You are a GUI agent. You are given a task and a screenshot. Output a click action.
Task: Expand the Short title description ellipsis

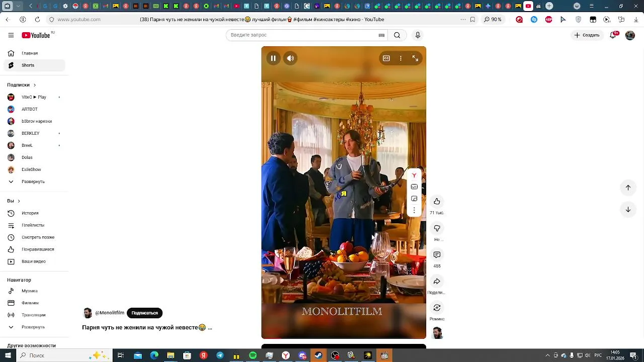[x=210, y=328]
